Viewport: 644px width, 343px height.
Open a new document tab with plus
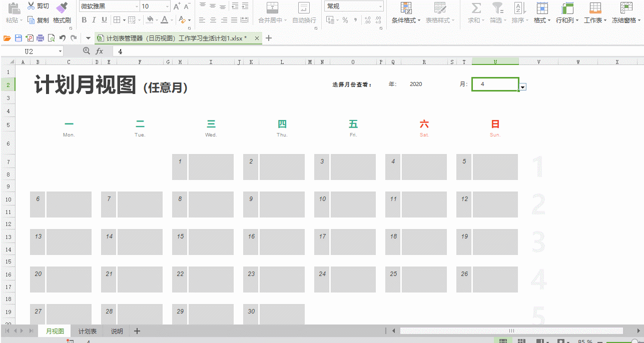tap(269, 38)
